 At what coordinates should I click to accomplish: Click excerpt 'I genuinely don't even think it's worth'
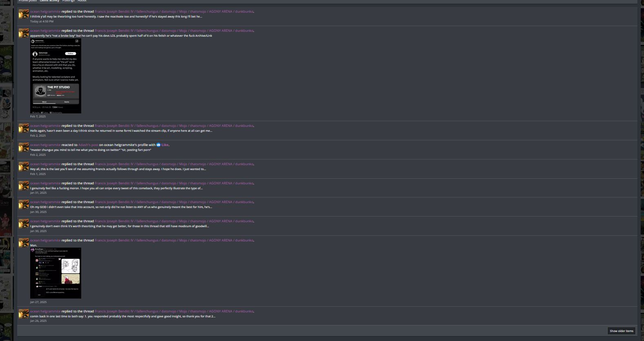point(120,226)
